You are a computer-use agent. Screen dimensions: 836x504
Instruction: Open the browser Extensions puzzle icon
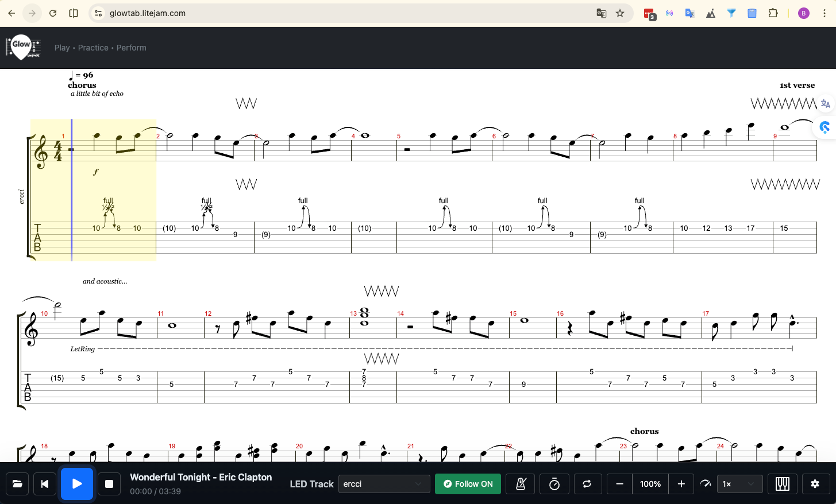(x=773, y=13)
